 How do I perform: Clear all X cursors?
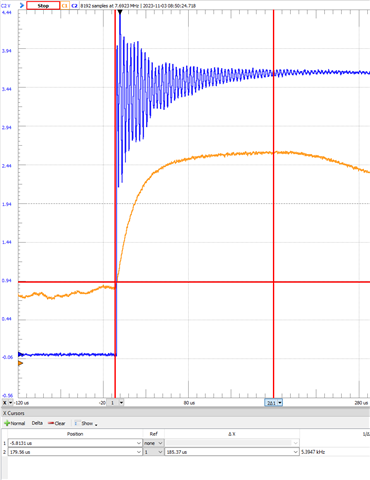(57, 423)
